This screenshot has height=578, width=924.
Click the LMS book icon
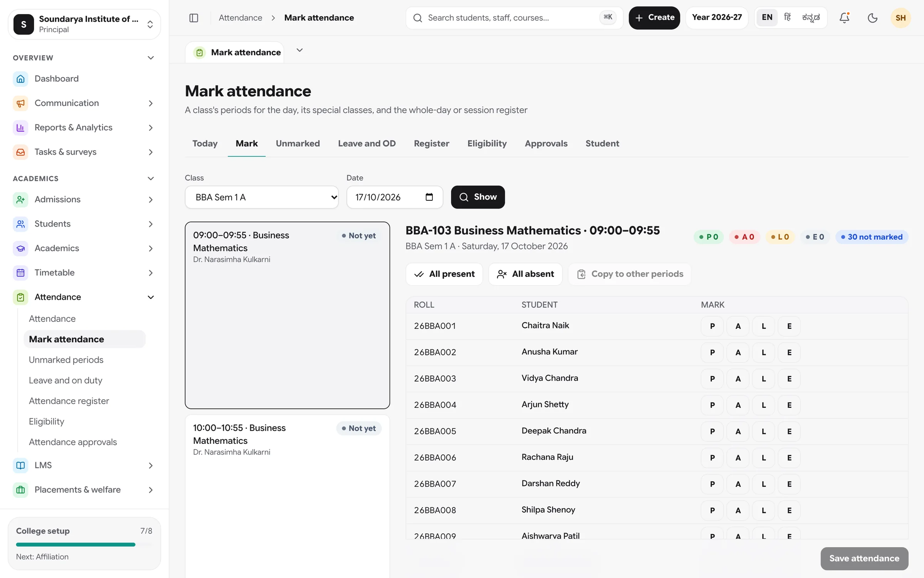(x=20, y=465)
